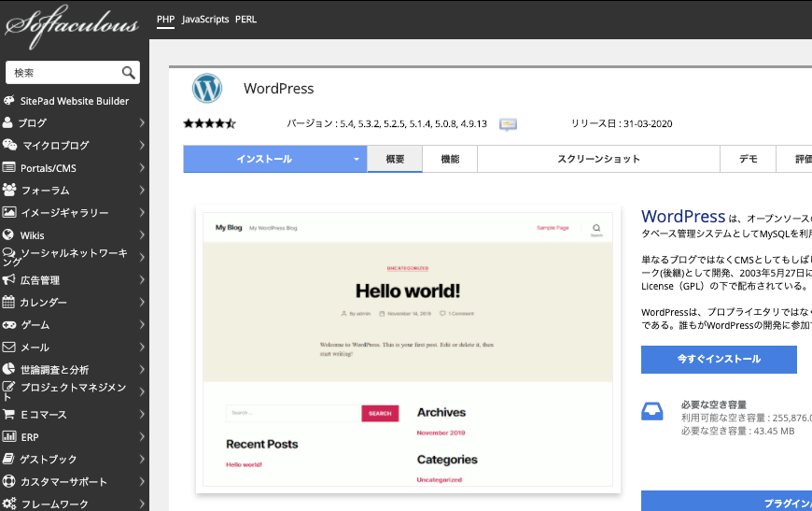This screenshot has width=812, height=511.
Task: Switch to the JavaScripts tab
Action: 205,20
